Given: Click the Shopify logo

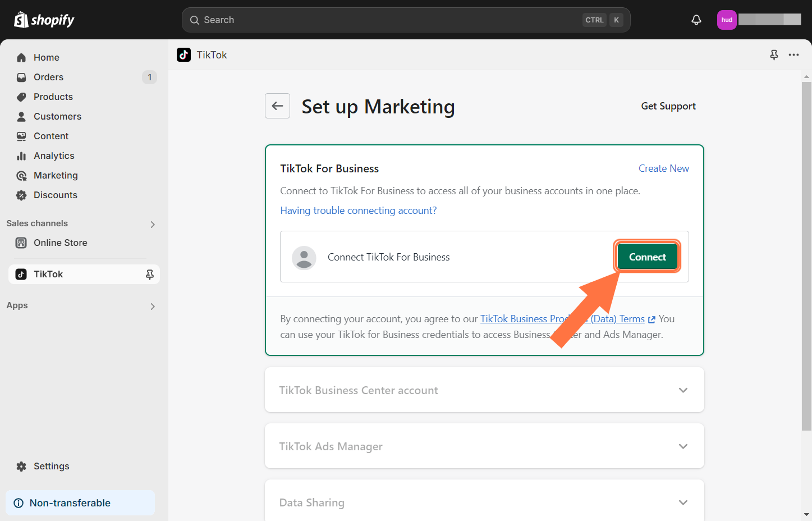Looking at the screenshot, I should pyautogui.click(x=44, y=20).
